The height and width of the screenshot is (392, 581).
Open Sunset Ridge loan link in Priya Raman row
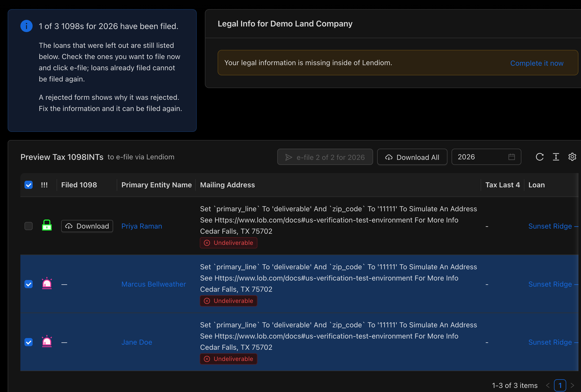[x=553, y=226]
